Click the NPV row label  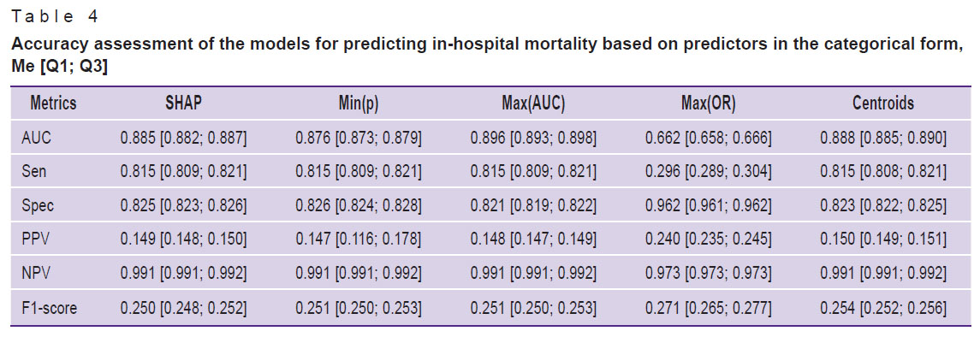click(x=33, y=274)
